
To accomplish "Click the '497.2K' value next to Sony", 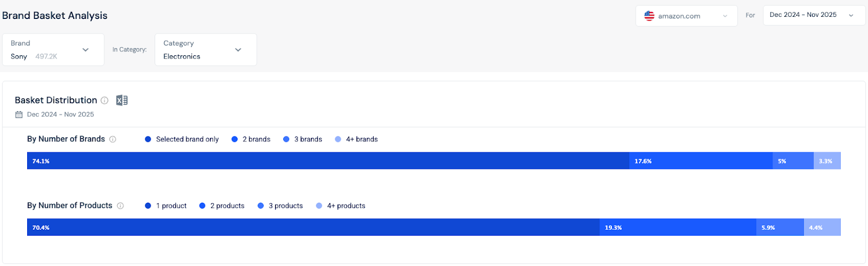I will [x=46, y=56].
